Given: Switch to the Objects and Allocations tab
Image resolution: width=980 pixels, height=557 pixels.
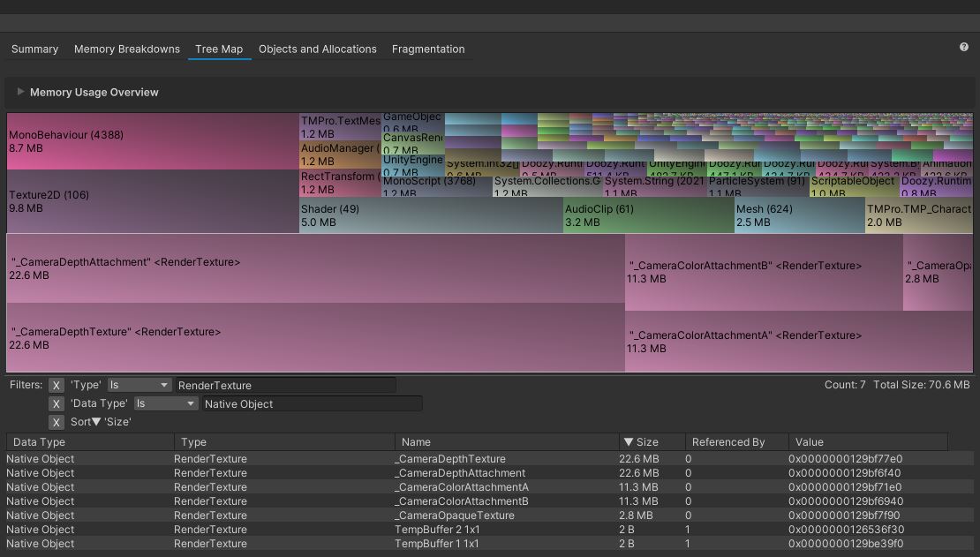Looking at the screenshot, I should pos(317,49).
